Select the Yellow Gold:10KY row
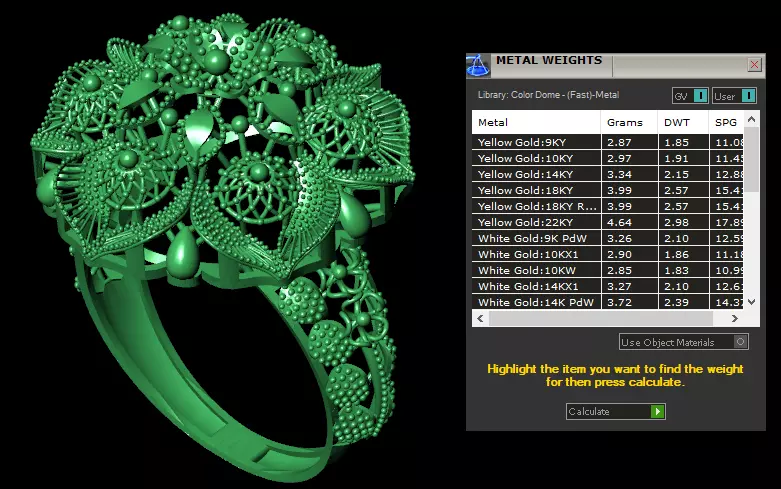The image size is (781, 489). click(608, 158)
